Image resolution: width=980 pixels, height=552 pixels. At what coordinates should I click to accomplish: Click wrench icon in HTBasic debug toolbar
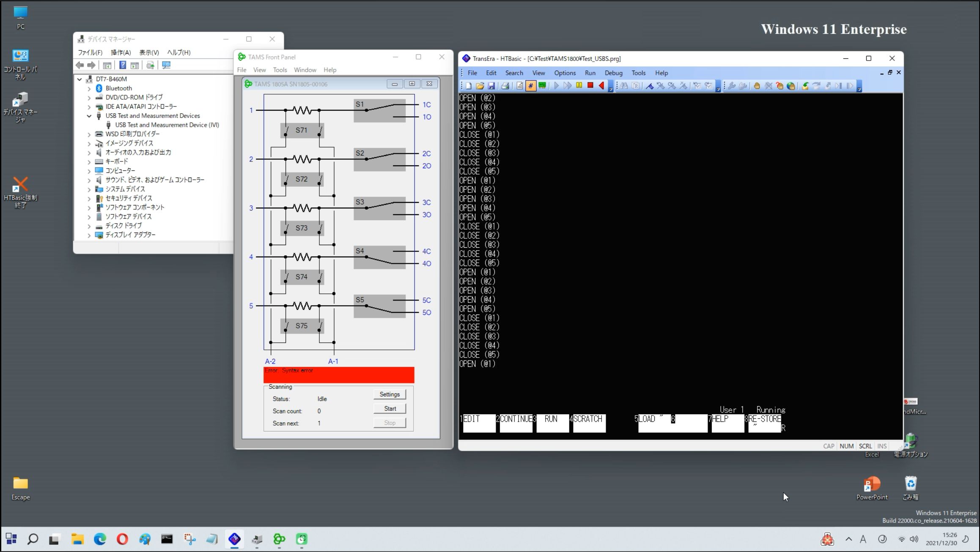pos(731,86)
